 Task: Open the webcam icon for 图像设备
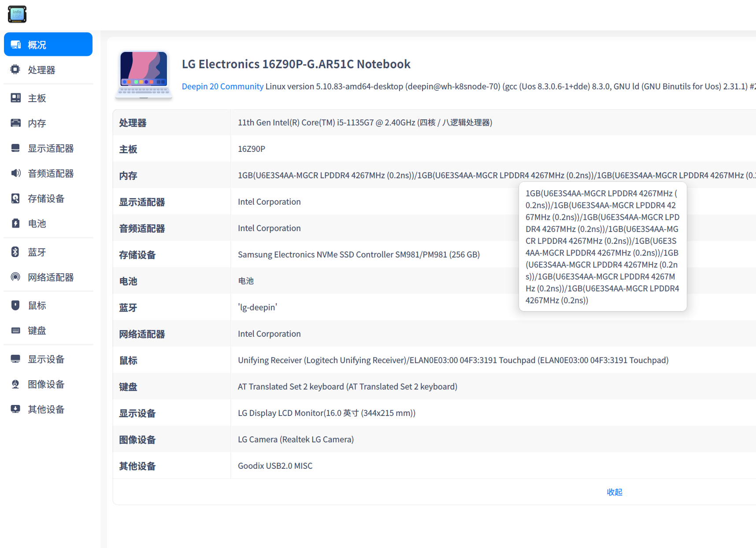16,384
